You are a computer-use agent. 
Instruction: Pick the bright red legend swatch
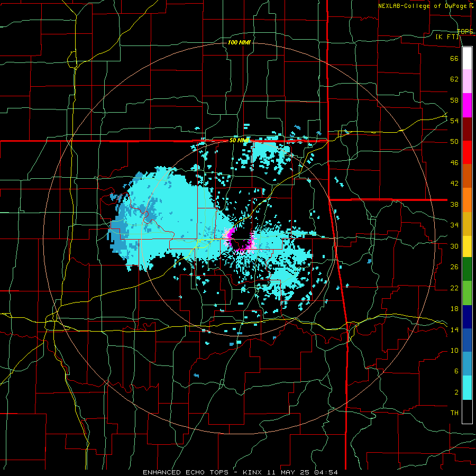pos(467,152)
